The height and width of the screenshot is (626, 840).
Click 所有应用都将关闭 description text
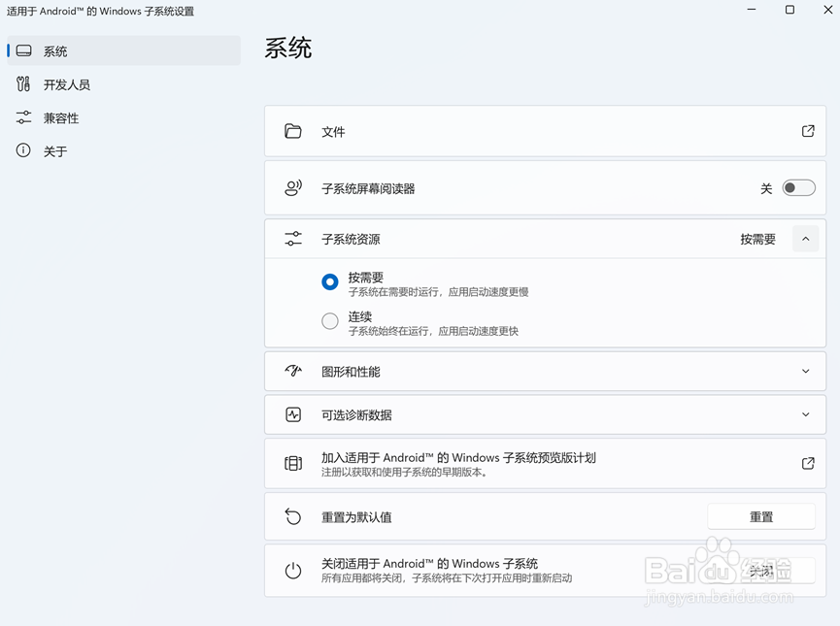tap(447, 578)
